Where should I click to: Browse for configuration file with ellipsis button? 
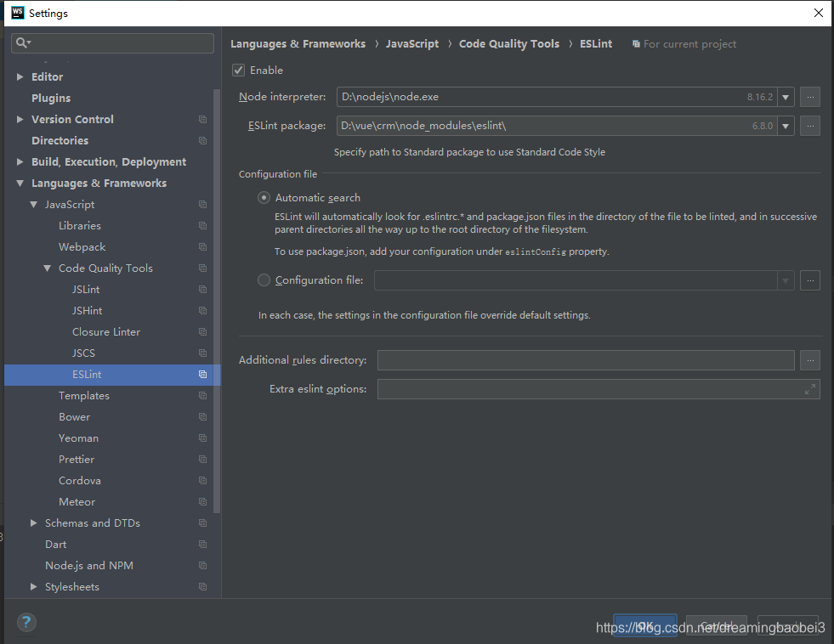pyautogui.click(x=810, y=280)
